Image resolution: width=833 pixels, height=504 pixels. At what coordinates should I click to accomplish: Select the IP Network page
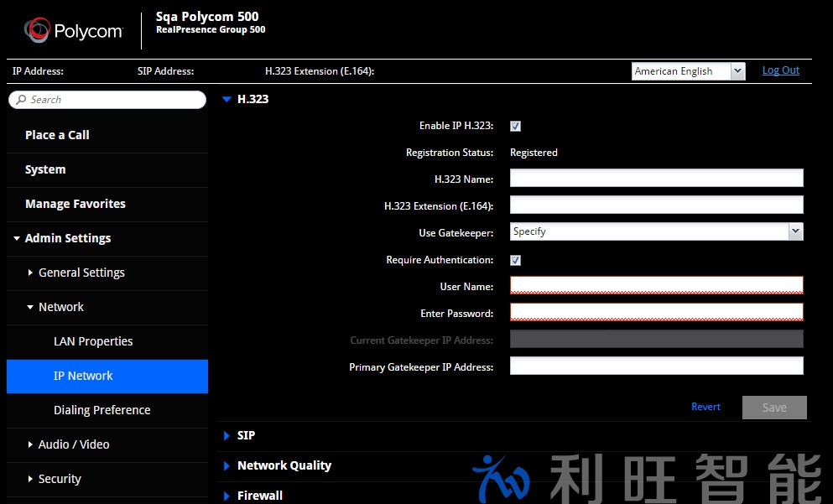[107, 376]
